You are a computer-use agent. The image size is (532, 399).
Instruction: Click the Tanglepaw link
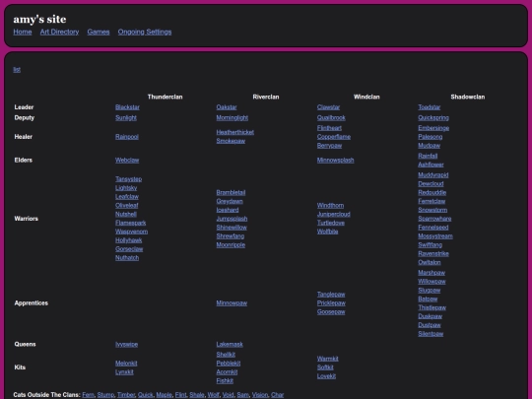tap(331, 295)
